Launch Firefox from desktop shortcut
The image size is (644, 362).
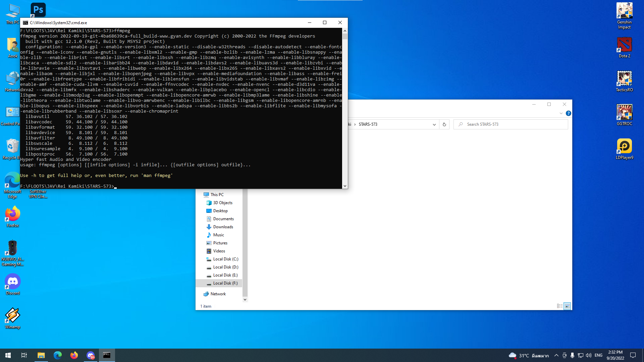coord(12,217)
